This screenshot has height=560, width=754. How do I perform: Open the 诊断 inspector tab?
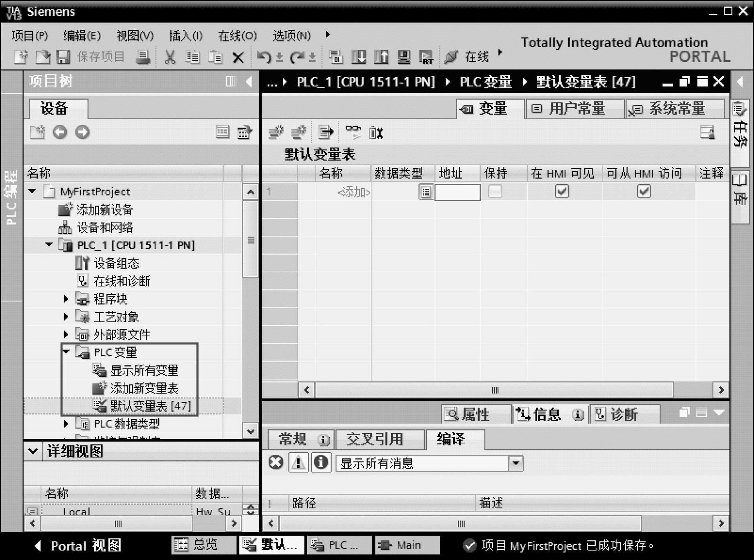625,414
